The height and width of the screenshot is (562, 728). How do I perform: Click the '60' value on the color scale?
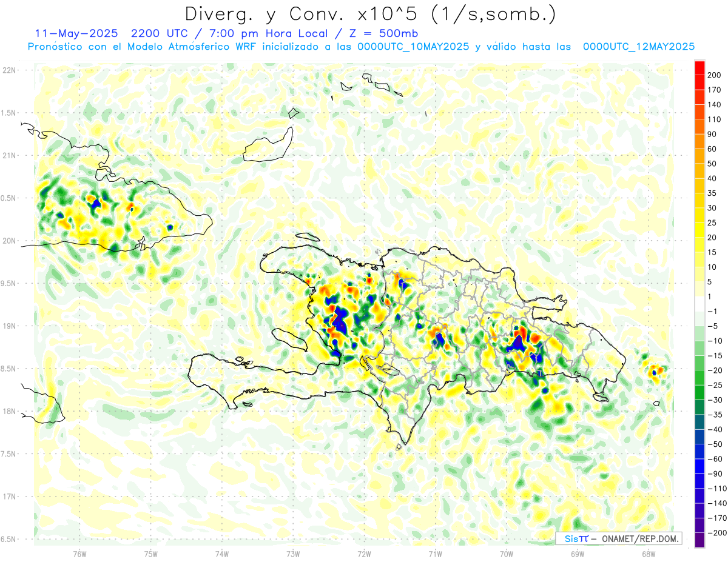pos(713,149)
